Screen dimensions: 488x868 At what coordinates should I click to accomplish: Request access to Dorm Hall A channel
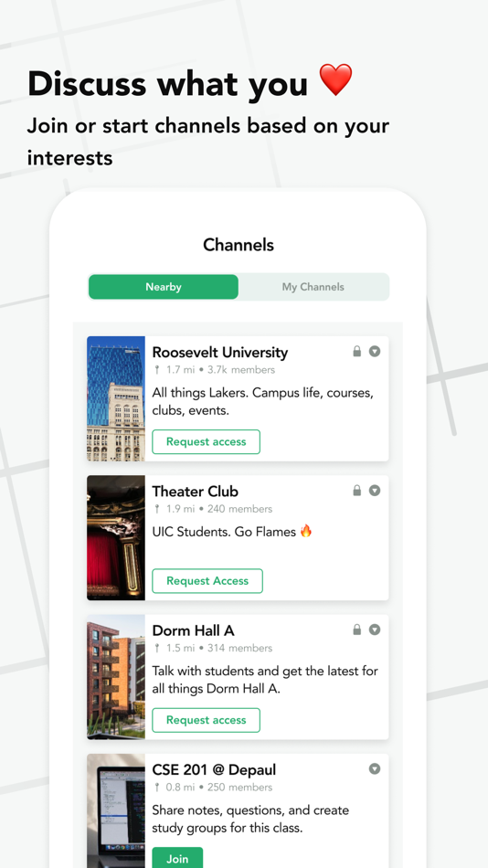[x=206, y=720]
